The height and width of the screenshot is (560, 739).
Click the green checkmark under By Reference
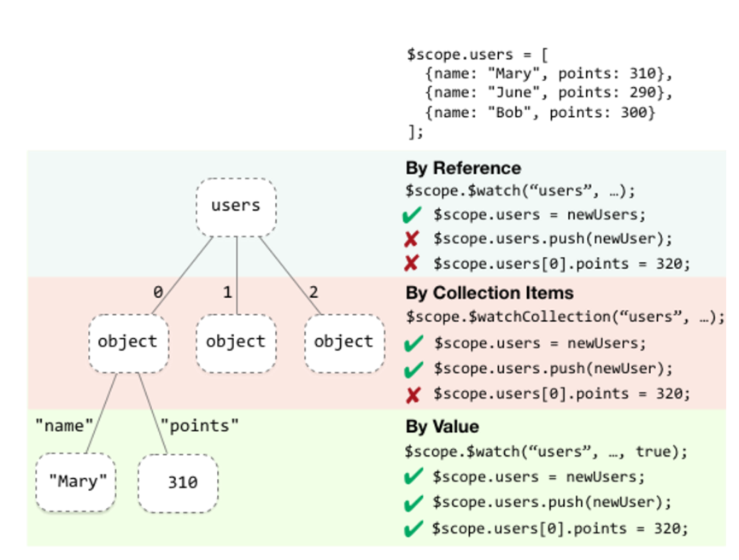point(414,216)
